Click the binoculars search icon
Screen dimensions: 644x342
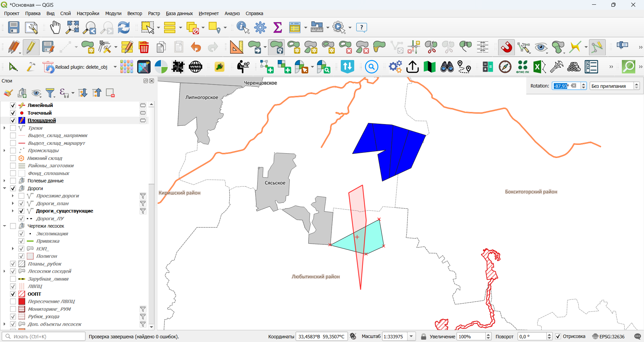coord(447,67)
